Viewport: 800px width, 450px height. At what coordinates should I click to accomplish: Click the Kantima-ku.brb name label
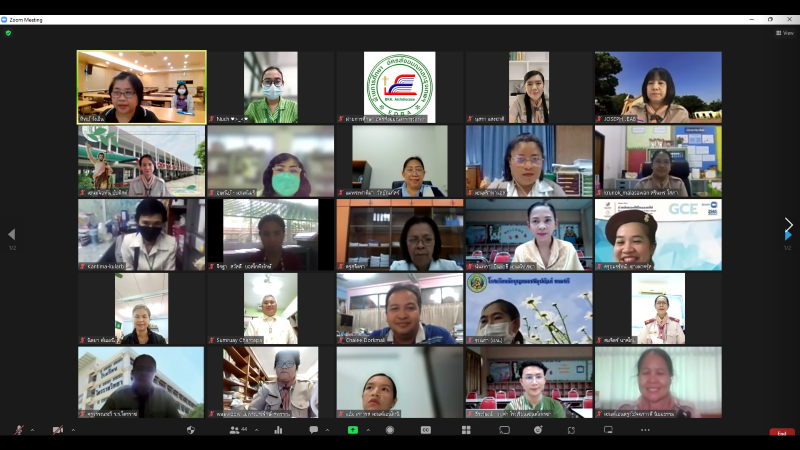[x=106, y=266]
